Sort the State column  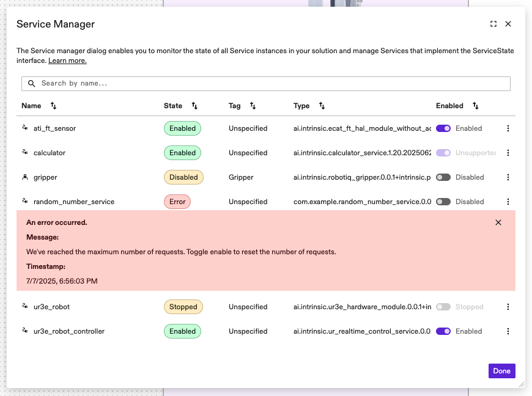pyautogui.click(x=195, y=106)
